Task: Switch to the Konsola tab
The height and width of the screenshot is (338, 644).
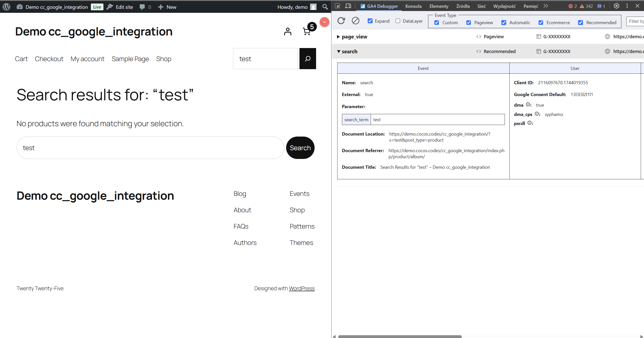Action: pos(413,6)
